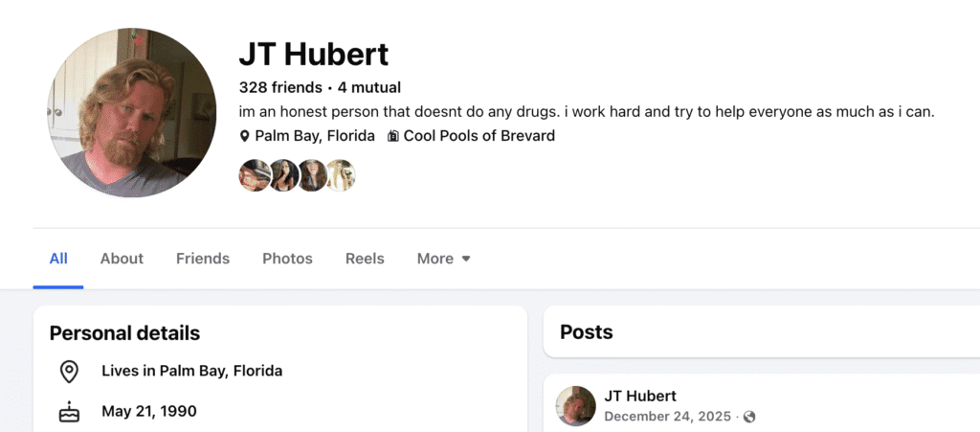Open JT Hubert's large profile picture

(x=132, y=113)
